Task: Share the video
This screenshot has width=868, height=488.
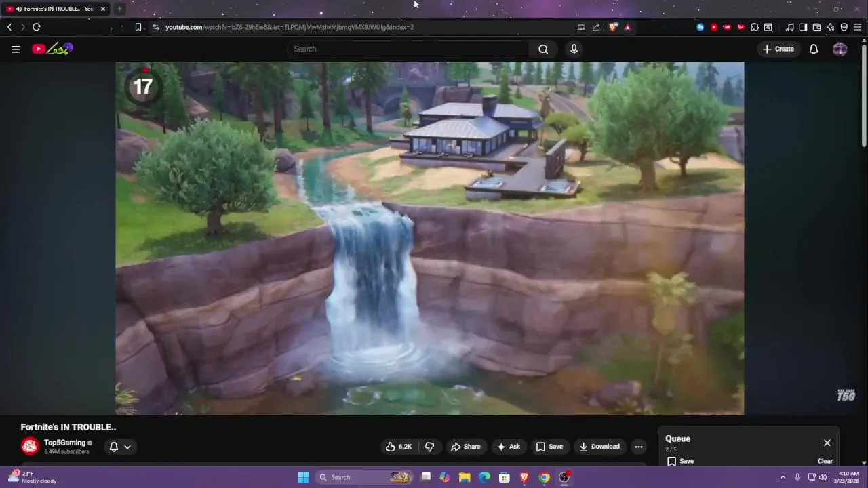Action: tap(466, 447)
